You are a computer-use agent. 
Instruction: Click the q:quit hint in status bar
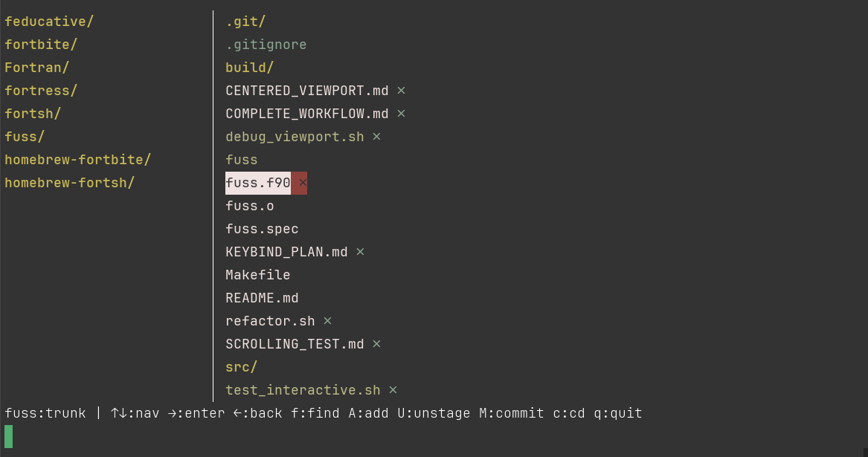click(617, 413)
